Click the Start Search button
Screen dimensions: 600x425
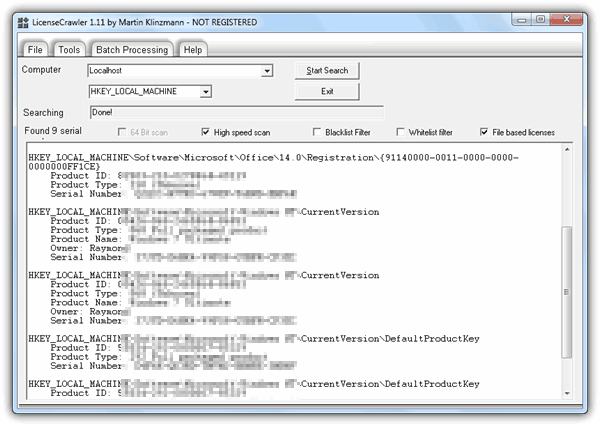coord(327,71)
